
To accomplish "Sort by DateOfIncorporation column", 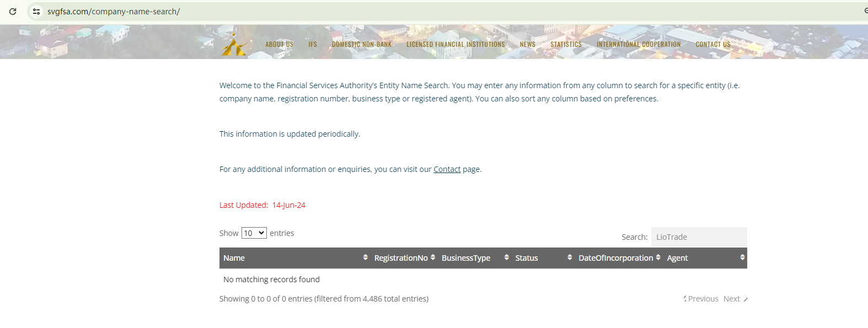I will [619, 258].
